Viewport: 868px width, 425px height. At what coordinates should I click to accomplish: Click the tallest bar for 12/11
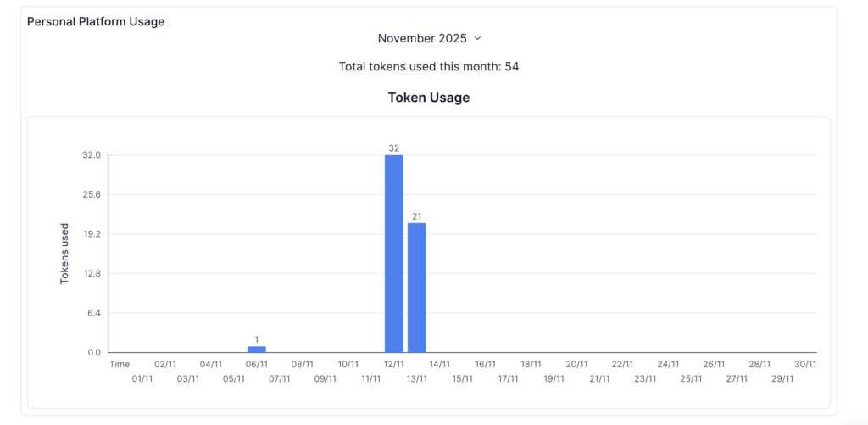pyautogui.click(x=393, y=253)
